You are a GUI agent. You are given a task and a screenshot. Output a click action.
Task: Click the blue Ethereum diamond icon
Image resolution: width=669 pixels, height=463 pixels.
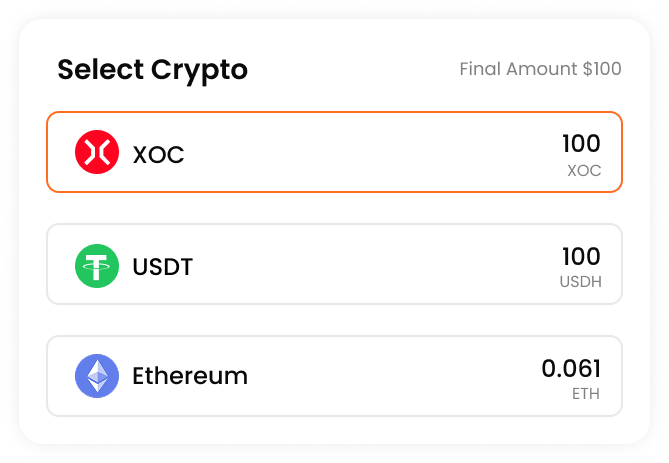tap(97, 376)
